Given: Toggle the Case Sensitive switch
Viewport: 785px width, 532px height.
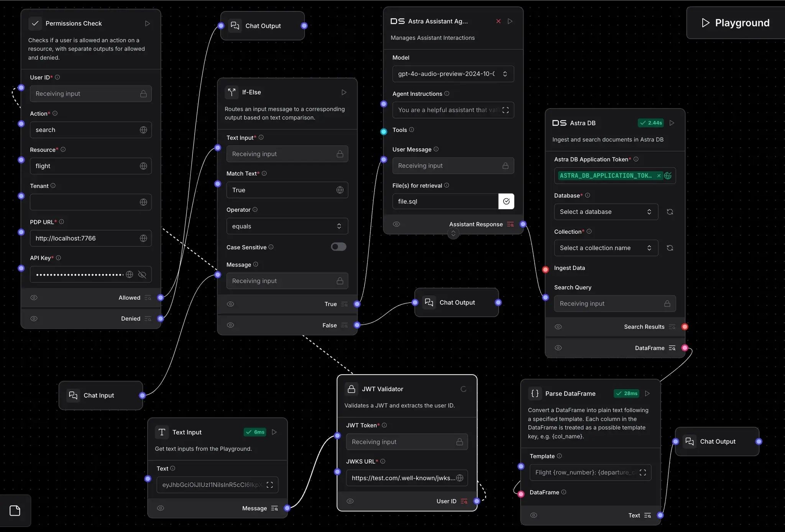Looking at the screenshot, I should (x=338, y=247).
